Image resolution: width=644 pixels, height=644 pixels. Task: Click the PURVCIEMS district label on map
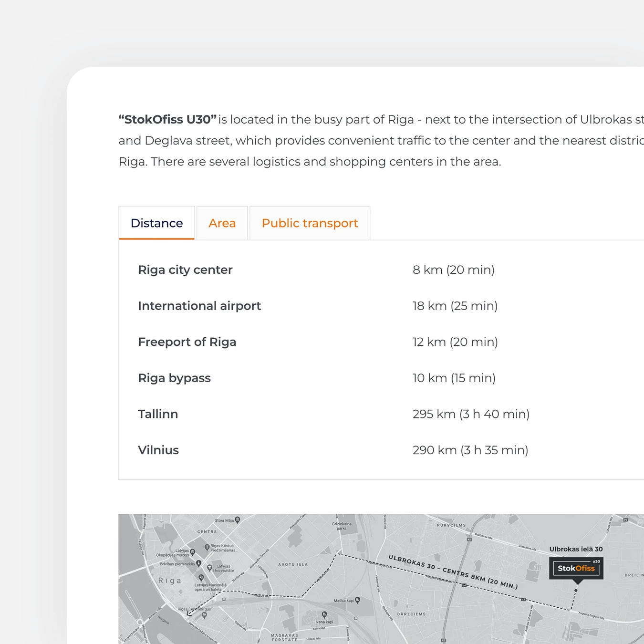click(x=451, y=525)
